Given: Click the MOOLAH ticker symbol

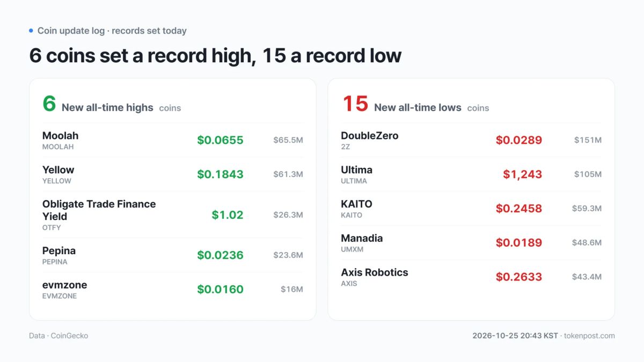Looking at the screenshot, I should coord(58,147).
